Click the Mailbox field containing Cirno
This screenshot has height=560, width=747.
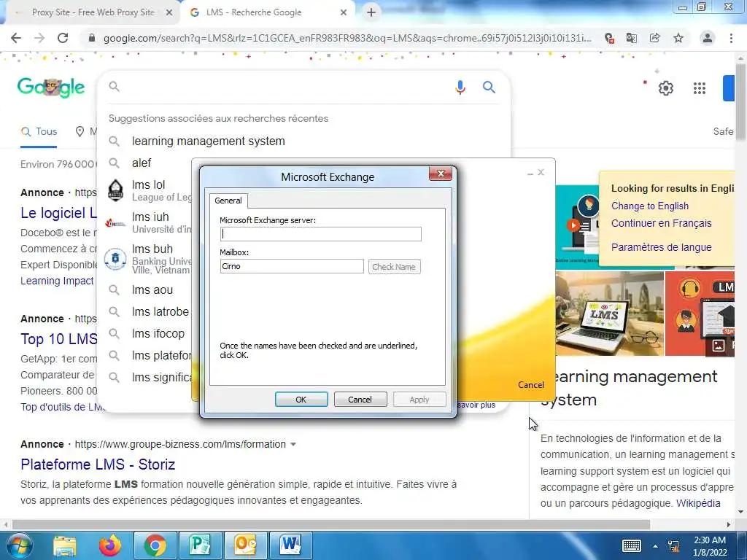click(292, 266)
